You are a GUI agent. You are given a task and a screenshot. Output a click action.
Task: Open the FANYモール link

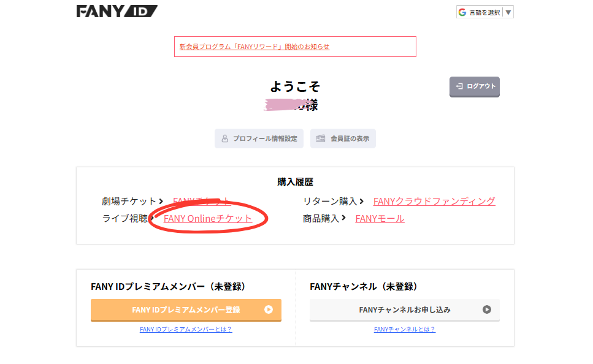coord(380,219)
